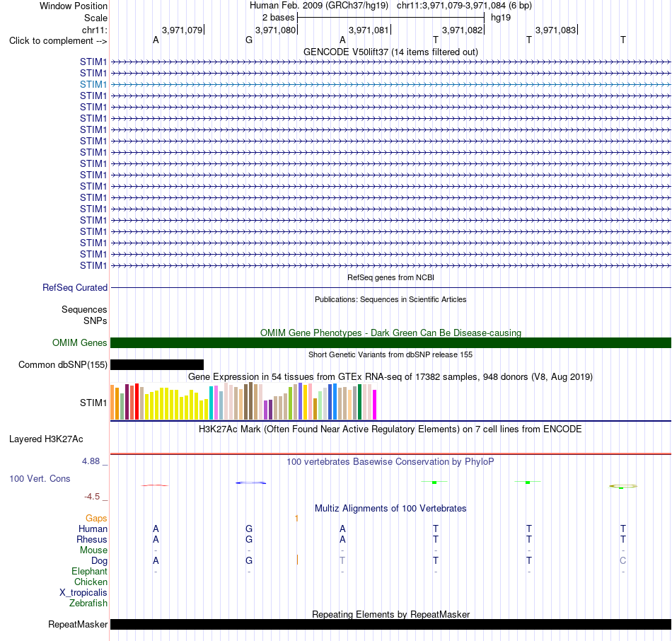Click the position label 3,971,080

coord(276,30)
